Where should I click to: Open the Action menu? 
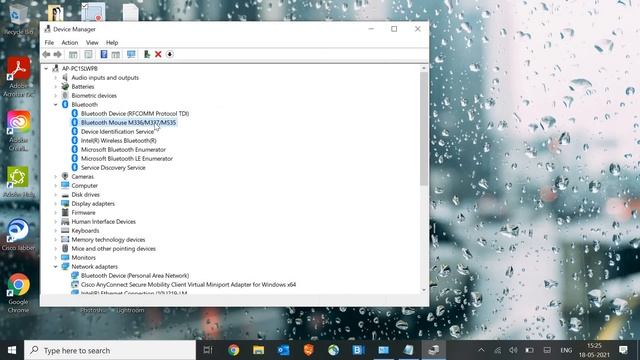(x=69, y=42)
